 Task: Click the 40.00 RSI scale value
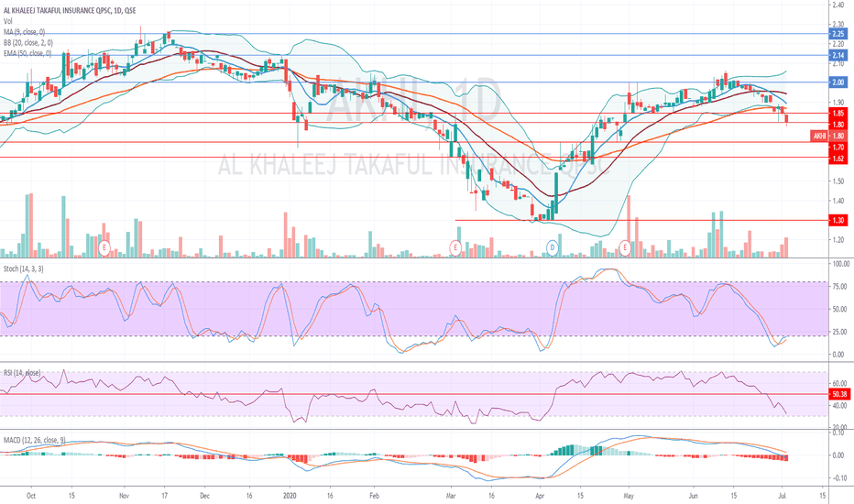839,406
